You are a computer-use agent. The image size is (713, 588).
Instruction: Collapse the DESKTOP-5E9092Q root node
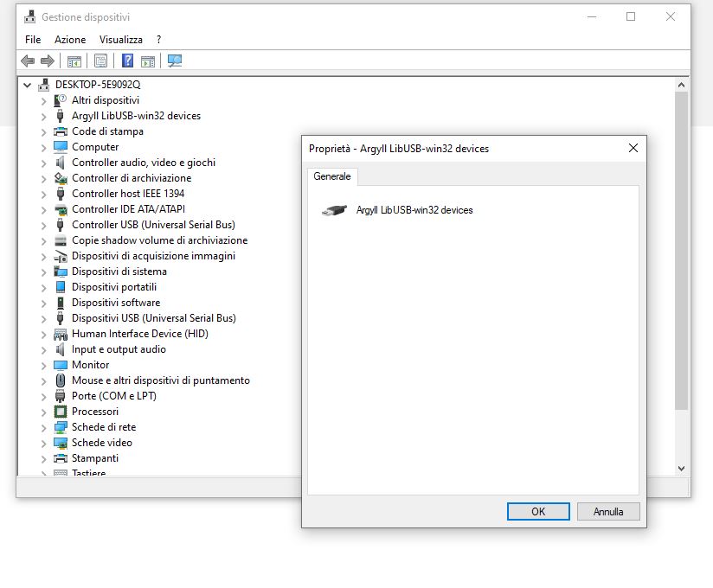28,85
